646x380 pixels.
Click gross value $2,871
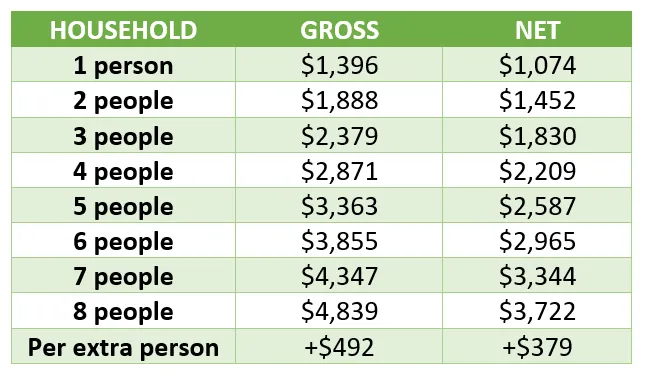coord(339,171)
